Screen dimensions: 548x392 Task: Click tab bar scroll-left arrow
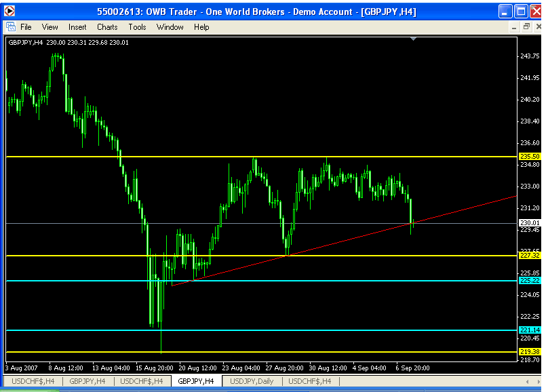tap(527, 382)
